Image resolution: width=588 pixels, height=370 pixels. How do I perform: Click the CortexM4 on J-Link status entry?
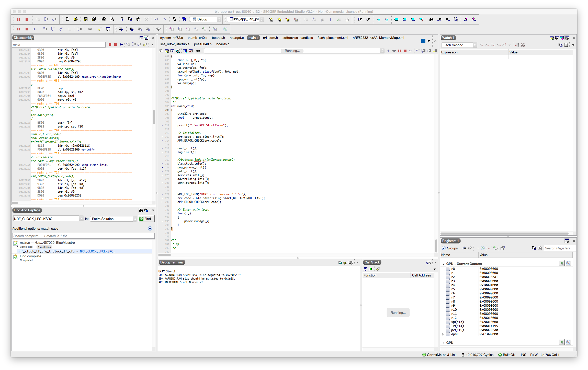[x=439, y=355]
